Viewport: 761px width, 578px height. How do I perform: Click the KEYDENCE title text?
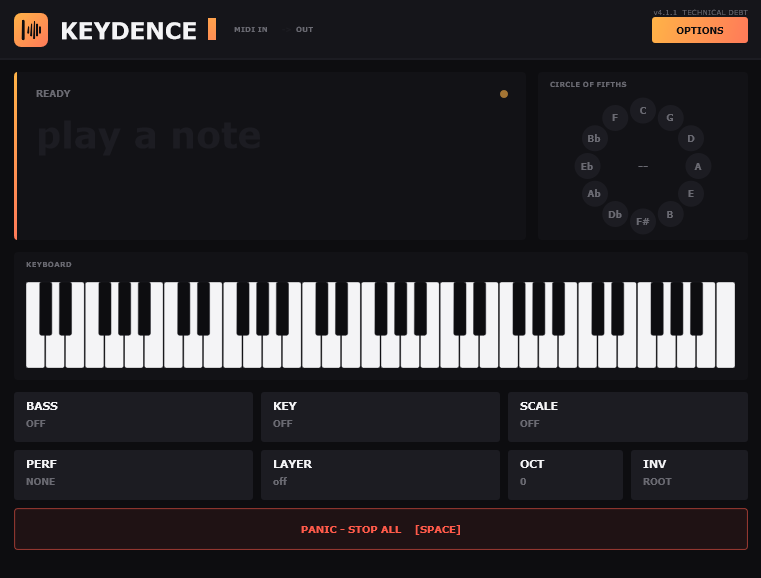tap(129, 31)
